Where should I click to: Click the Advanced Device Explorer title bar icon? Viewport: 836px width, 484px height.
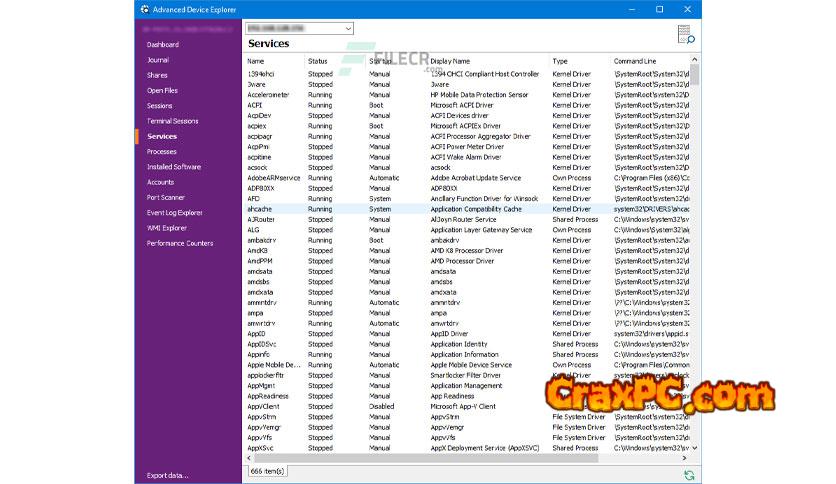pyautogui.click(x=145, y=9)
